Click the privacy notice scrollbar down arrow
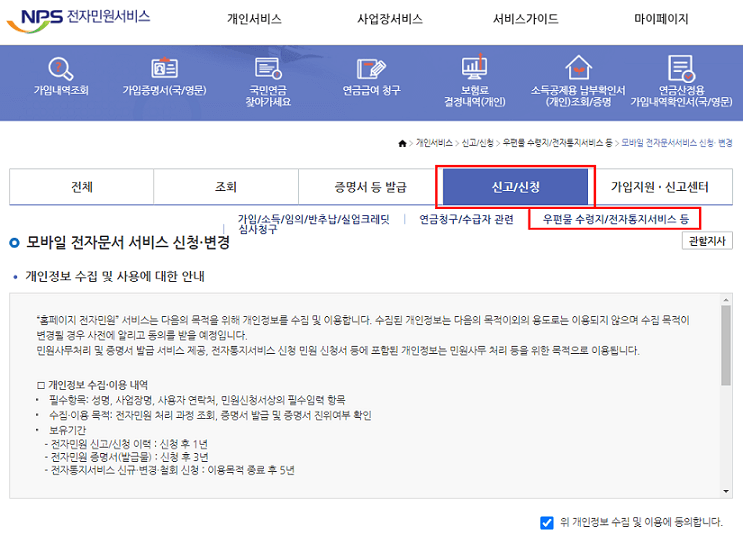The height and width of the screenshot is (544, 743). (x=726, y=491)
